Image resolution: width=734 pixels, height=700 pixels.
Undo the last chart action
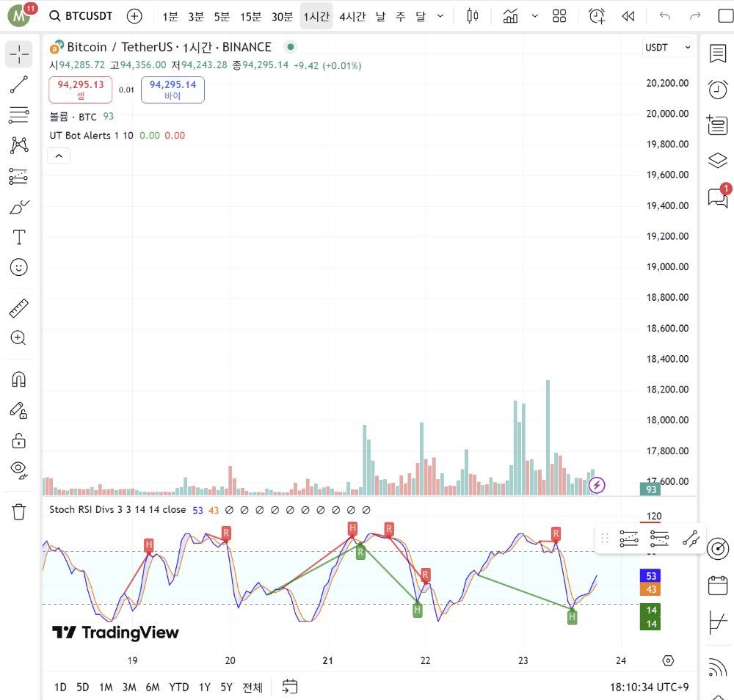click(x=665, y=16)
